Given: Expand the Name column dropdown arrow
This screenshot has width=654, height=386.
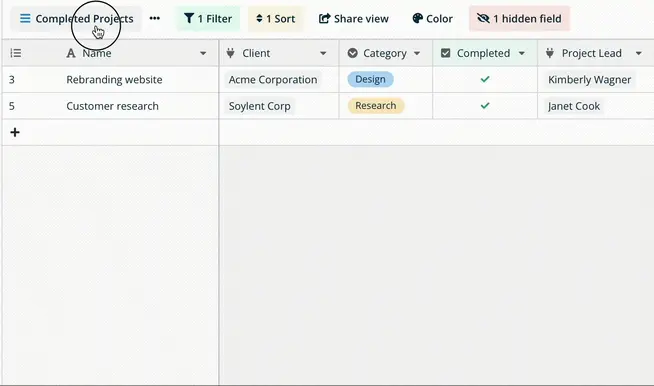Looking at the screenshot, I should point(203,53).
